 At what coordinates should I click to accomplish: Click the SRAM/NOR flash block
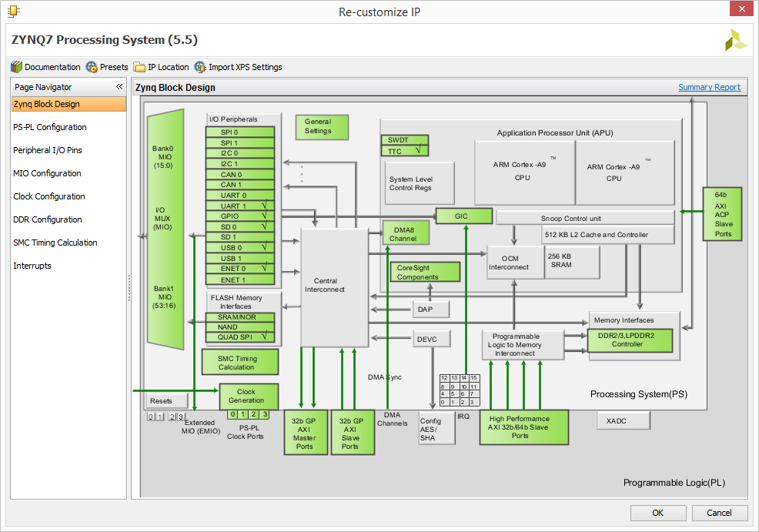[x=240, y=317]
